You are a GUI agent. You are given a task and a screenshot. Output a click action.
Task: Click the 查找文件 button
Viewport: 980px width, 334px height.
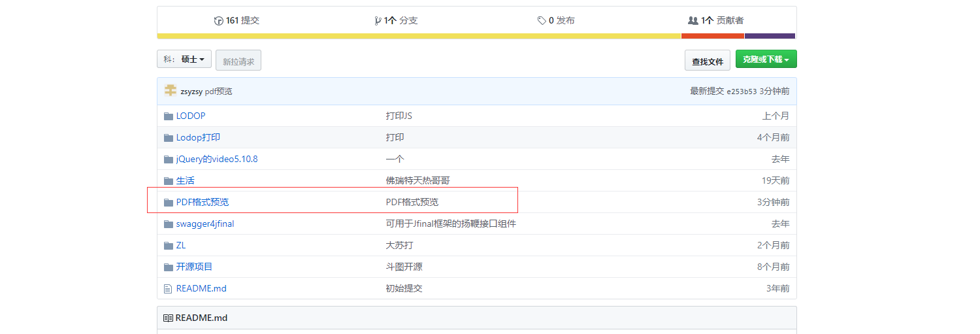708,61
